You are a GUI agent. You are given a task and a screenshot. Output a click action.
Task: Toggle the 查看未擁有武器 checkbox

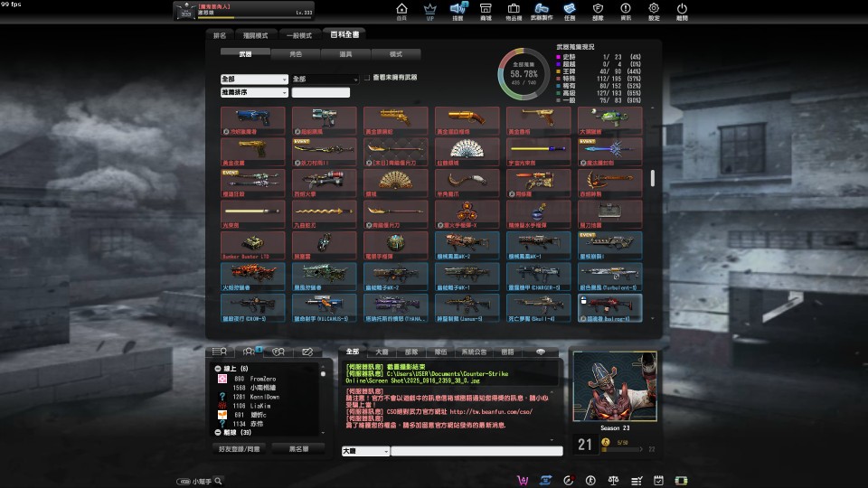point(367,78)
